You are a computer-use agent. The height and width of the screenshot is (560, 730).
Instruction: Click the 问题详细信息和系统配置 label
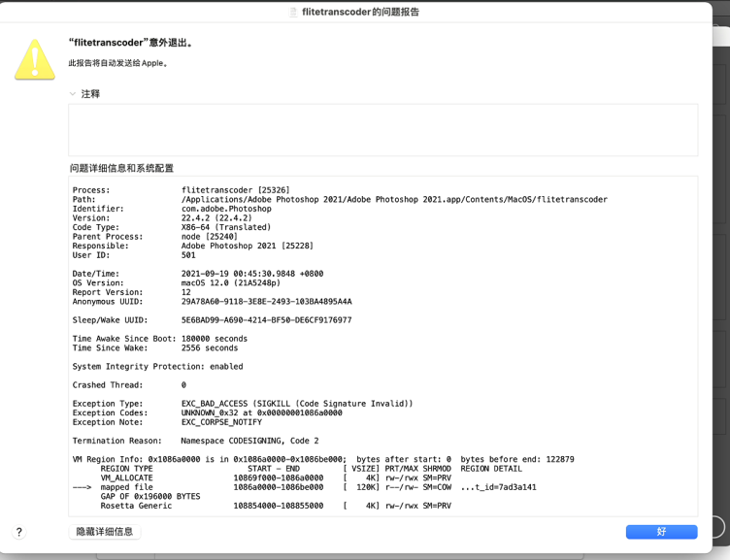[121, 168]
